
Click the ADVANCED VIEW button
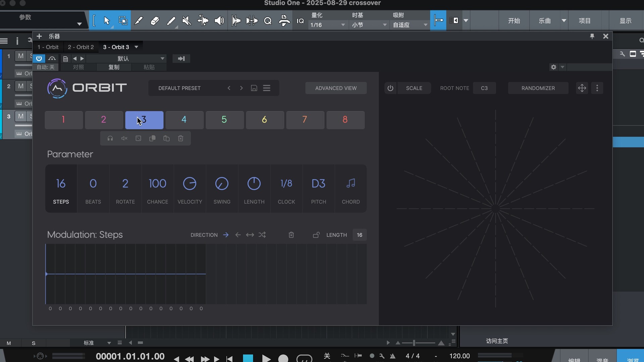pyautogui.click(x=336, y=88)
